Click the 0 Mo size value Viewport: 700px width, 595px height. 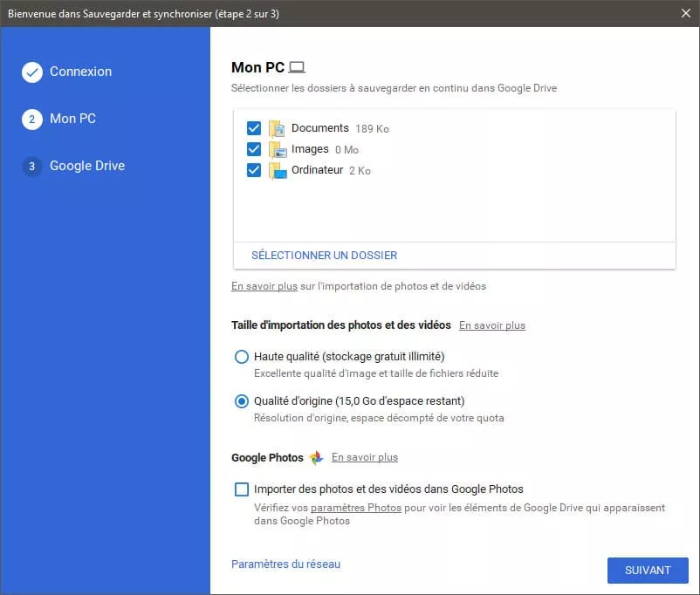tap(347, 150)
